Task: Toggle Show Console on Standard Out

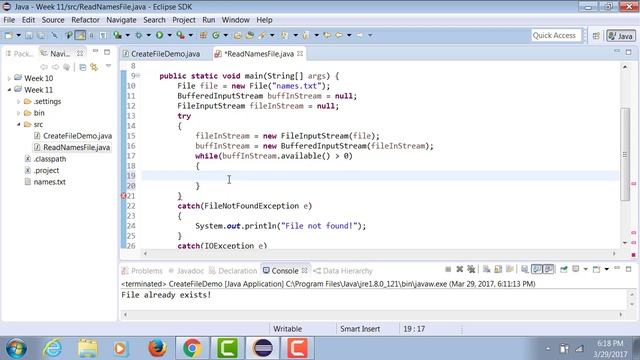Action: pyautogui.click(x=537, y=269)
